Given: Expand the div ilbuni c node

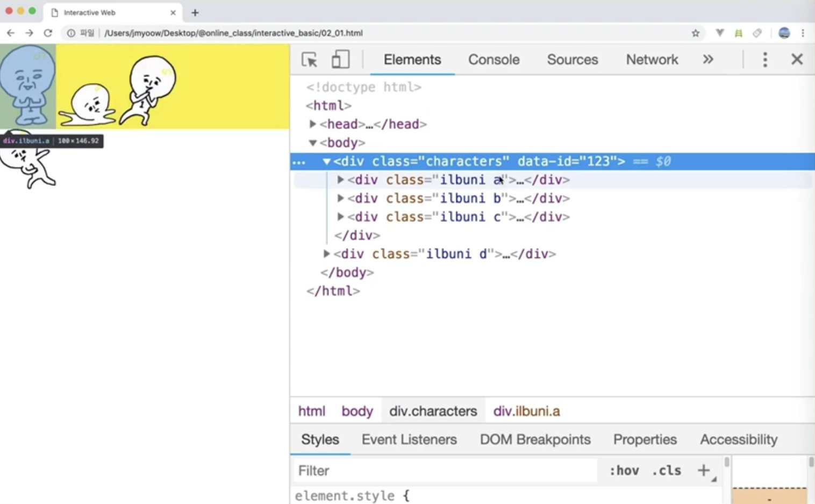Looking at the screenshot, I should click(340, 217).
